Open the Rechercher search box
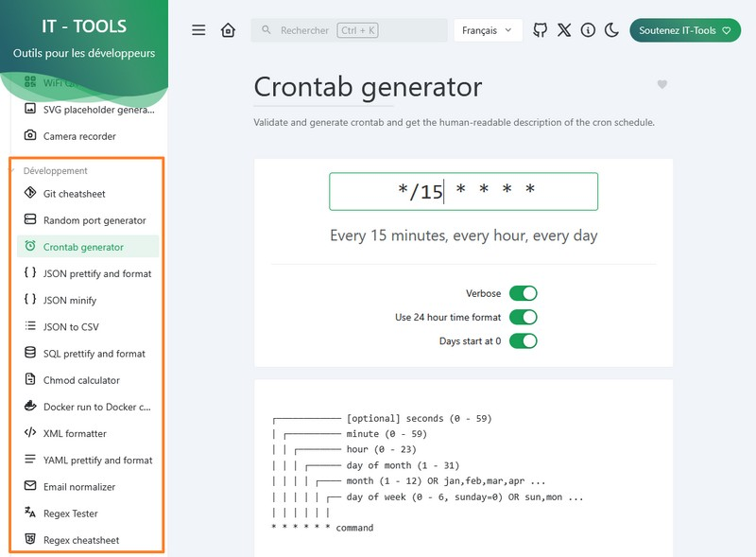 tap(349, 30)
